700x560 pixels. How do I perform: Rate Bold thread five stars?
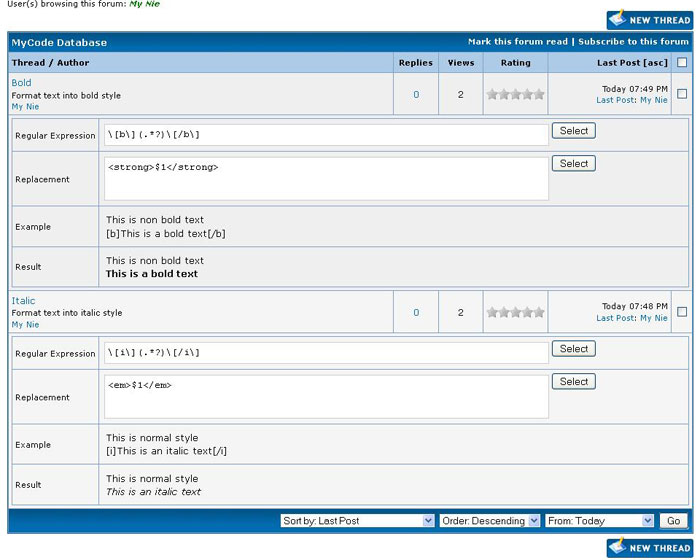click(539, 94)
